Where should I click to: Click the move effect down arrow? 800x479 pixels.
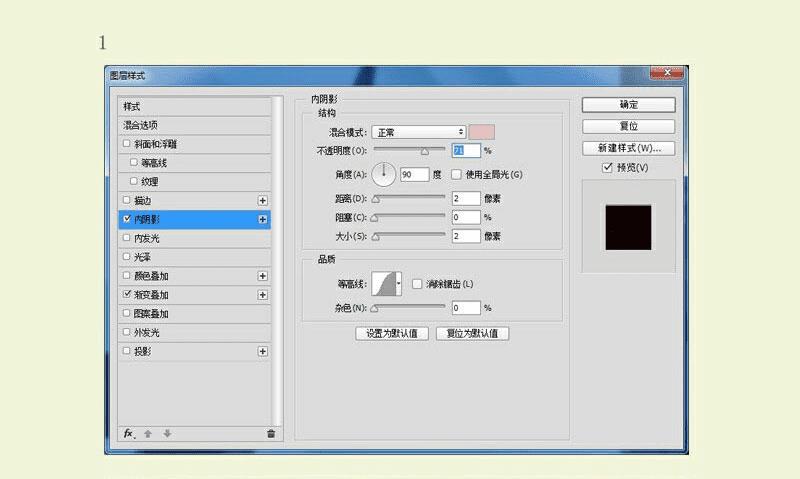click(x=167, y=434)
